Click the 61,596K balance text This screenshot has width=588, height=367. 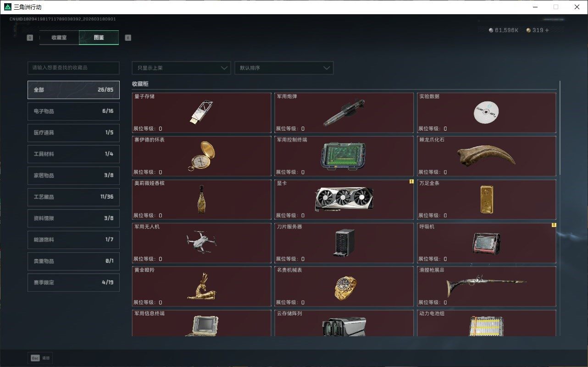point(506,30)
